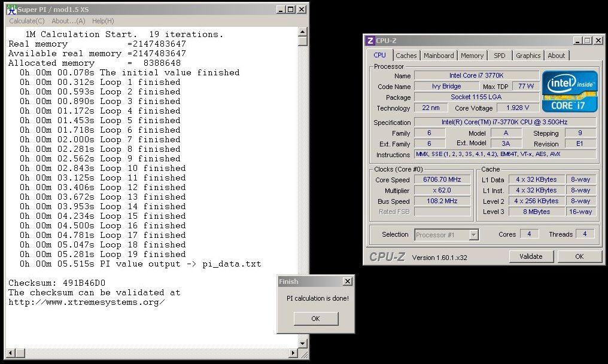608x364 pixels.
Task: Click the Code Name value 'Ivy Bridge'
Action: (446, 86)
